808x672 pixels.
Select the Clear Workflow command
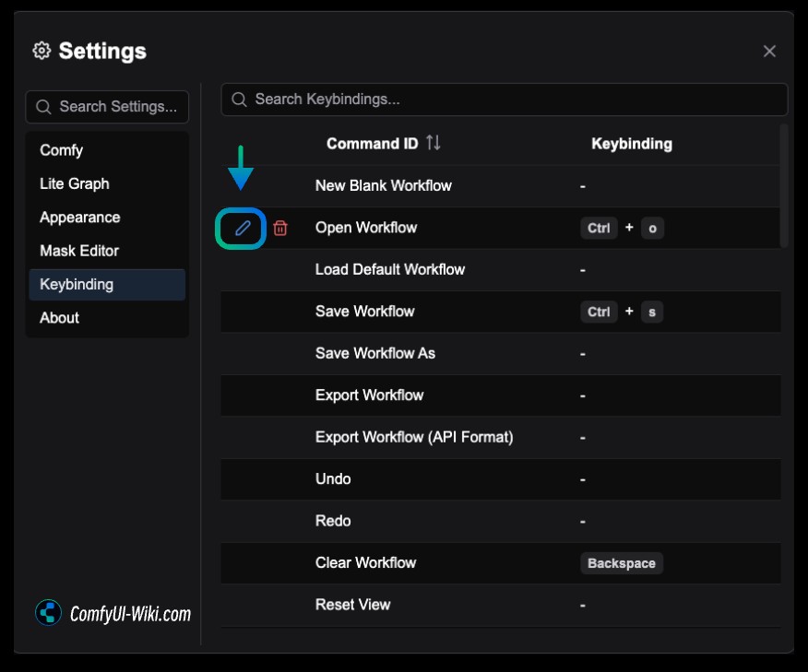[365, 563]
